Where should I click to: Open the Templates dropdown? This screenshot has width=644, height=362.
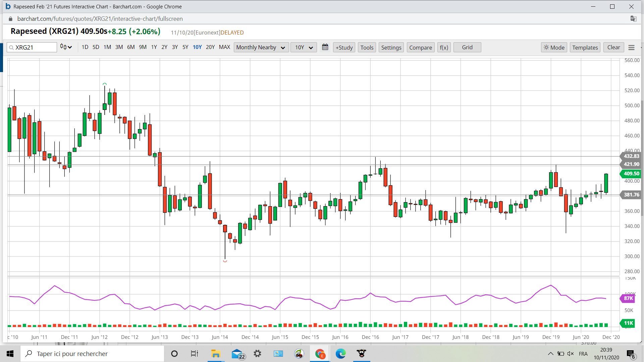pyautogui.click(x=585, y=48)
